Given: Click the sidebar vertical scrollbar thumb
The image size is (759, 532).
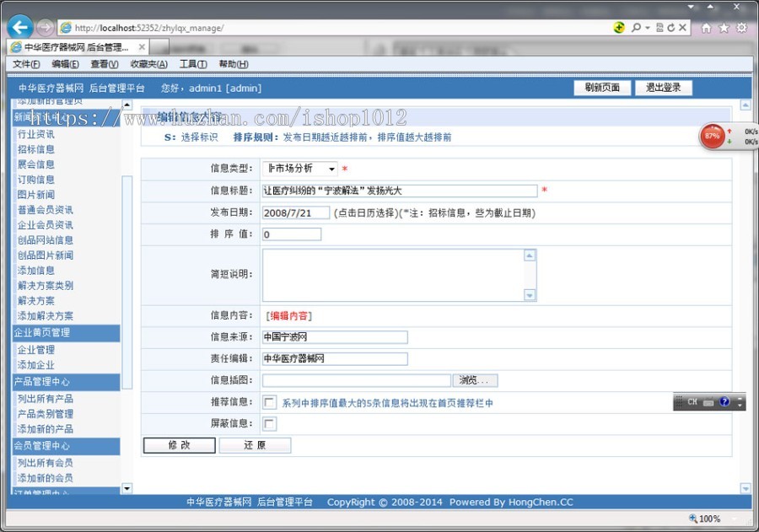Looking at the screenshot, I should 126,282.
